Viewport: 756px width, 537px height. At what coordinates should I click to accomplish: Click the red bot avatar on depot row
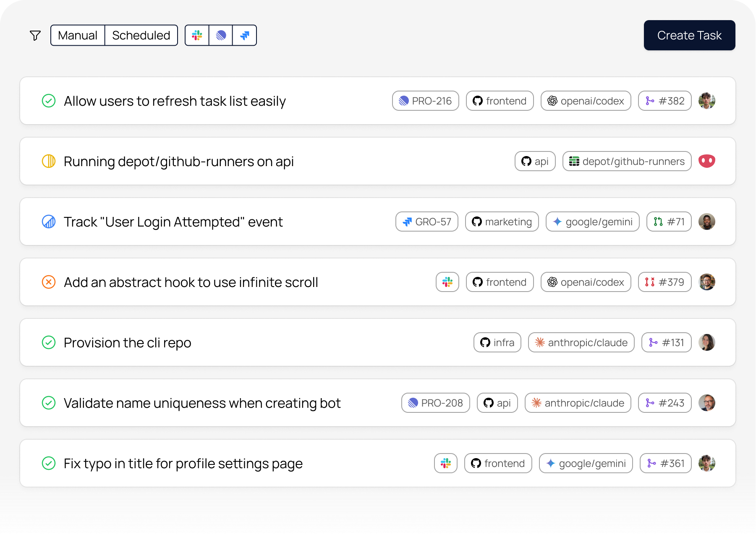(707, 161)
